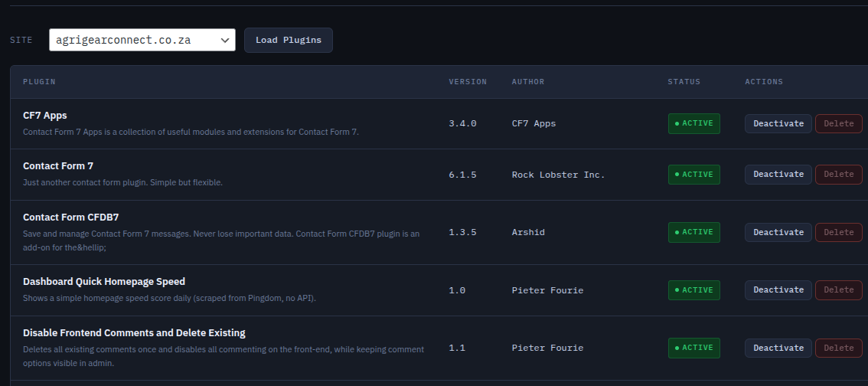Image resolution: width=868 pixels, height=386 pixels.
Task: Click the Load Plugins button
Action: (289, 41)
